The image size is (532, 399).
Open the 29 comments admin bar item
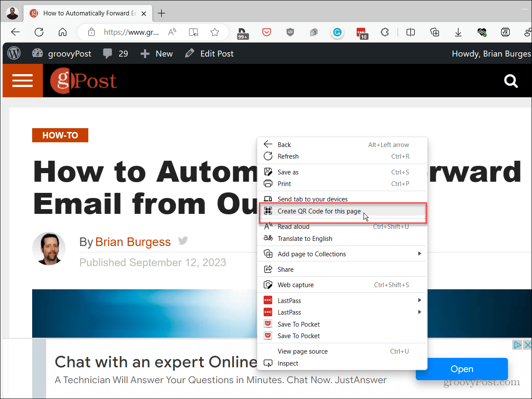(115, 54)
